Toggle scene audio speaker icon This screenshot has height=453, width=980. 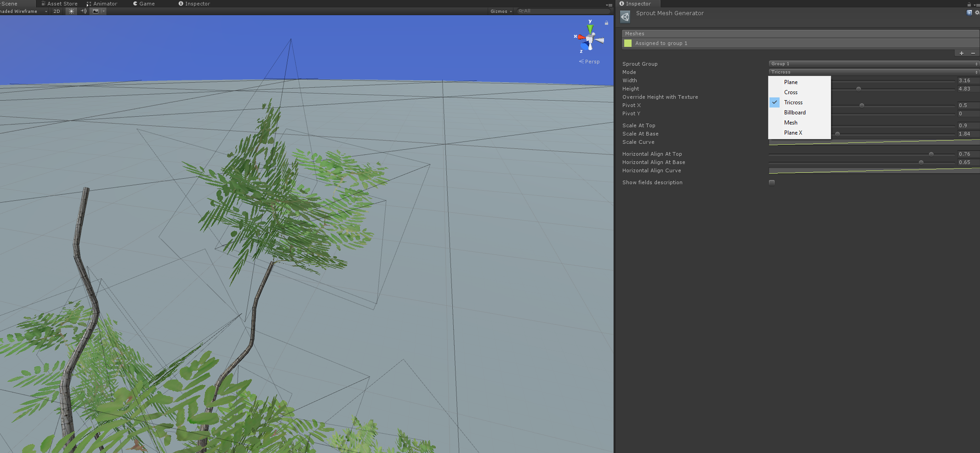(83, 11)
